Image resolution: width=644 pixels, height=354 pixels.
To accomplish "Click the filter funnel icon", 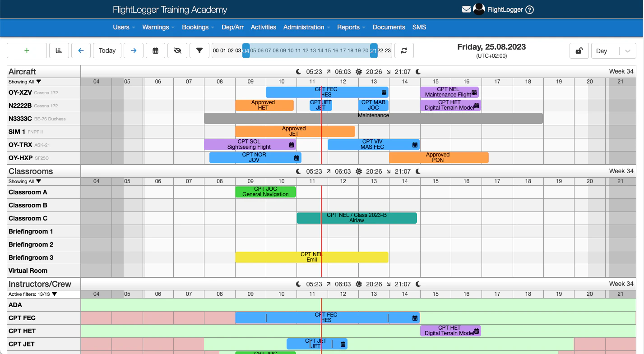I will pos(199,51).
